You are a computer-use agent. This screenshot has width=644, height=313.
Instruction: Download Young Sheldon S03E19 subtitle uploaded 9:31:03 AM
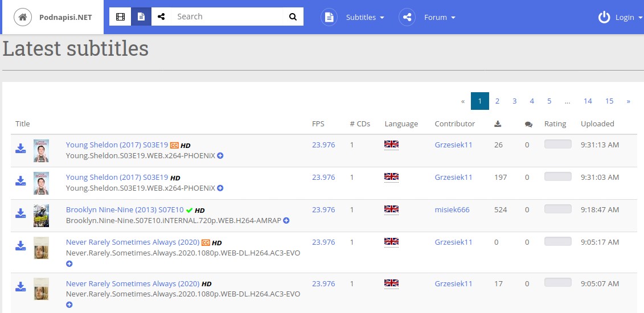pyautogui.click(x=20, y=181)
